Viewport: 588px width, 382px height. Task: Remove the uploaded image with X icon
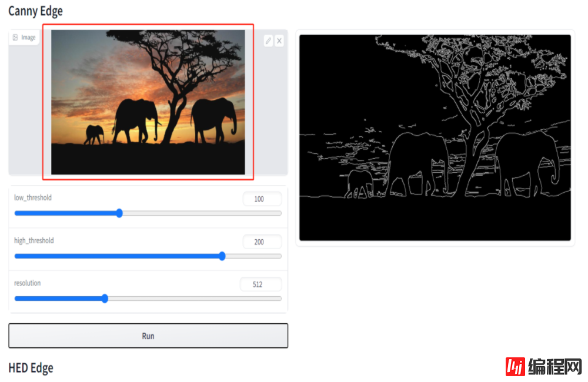tap(279, 41)
